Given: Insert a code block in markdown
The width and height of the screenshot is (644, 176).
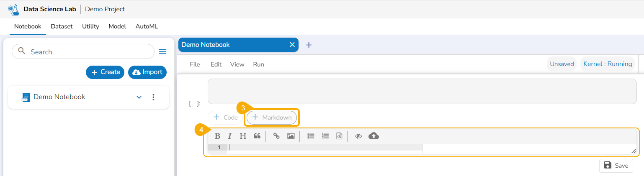Looking at the screenshot, I should [x=339, y=136].
